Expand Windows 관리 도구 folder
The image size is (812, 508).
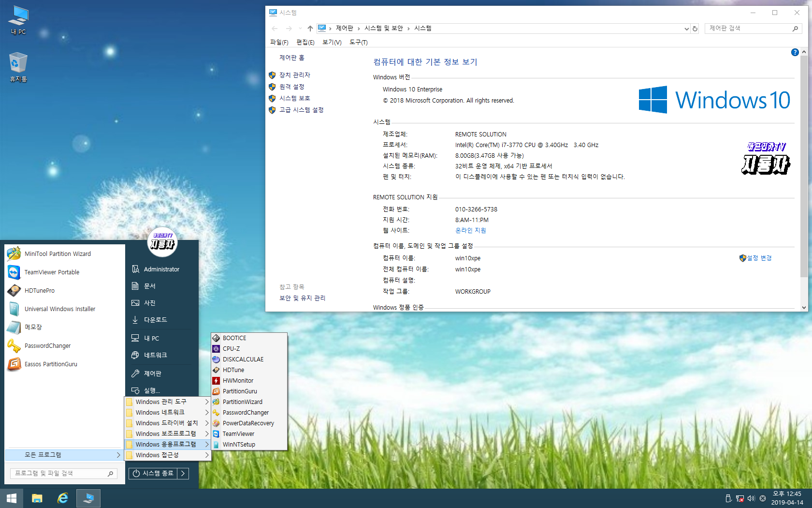click(x=168, y=402)
